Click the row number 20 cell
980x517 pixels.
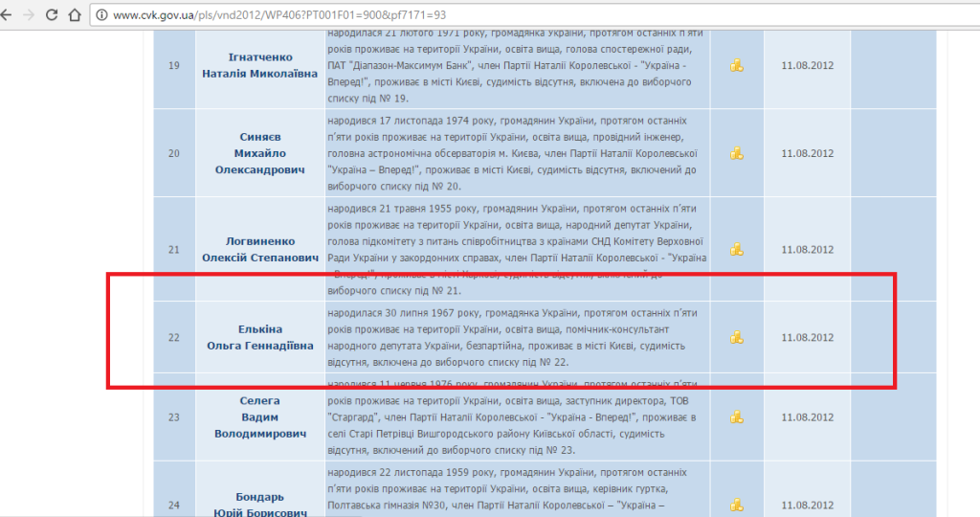click(174, 153)
